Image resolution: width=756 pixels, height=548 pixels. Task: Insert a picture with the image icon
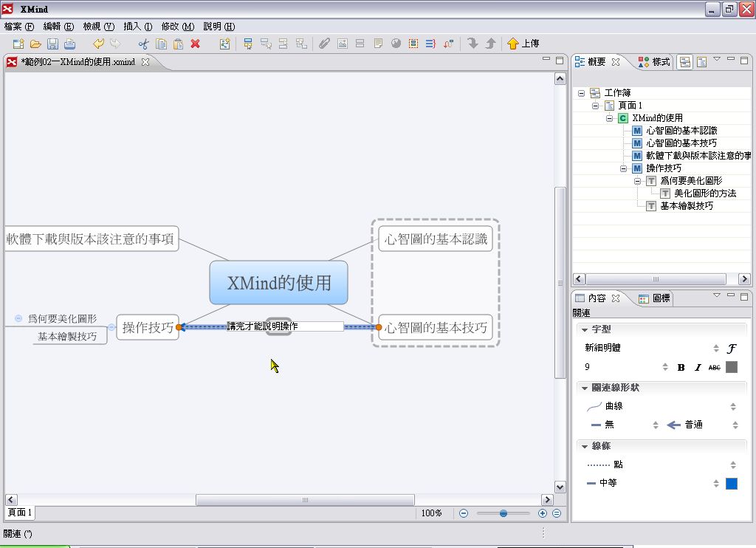[343, 44]
